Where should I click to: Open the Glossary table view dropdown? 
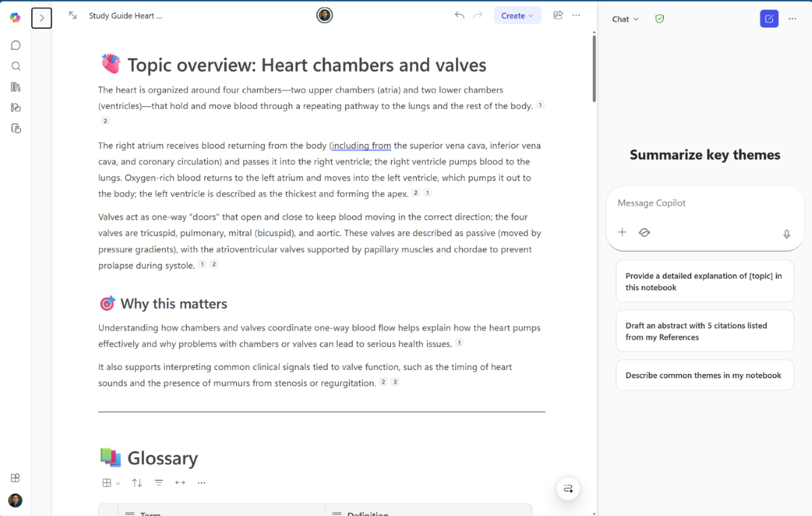111,483
